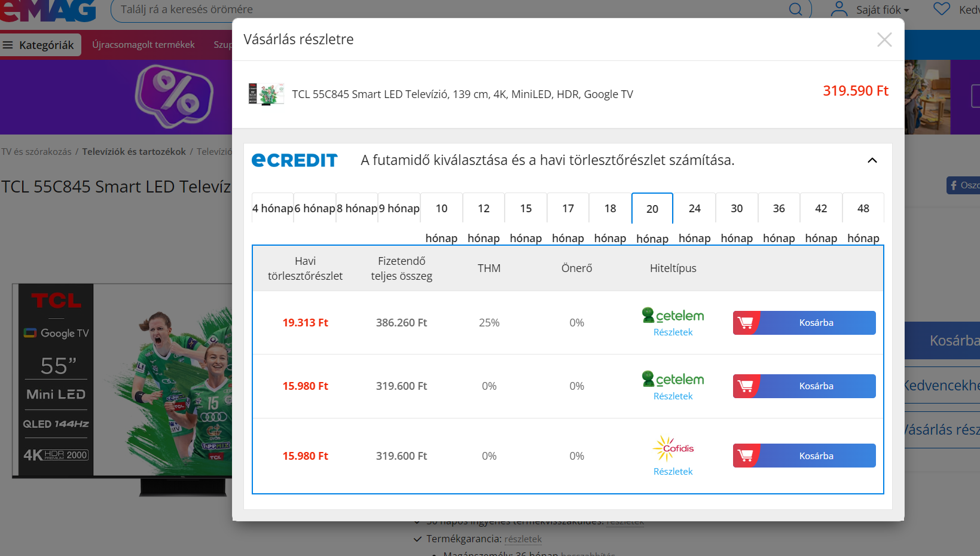The image size is (980, 556).
Task: Click the product title TCL 55C845 in dialog
Action: [462, 94]
